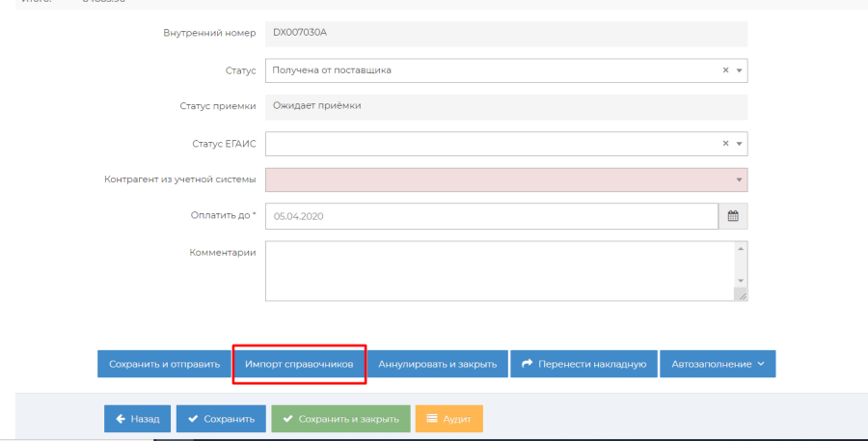
Task: Click inside the Комментарии text area
Action: (x=497, y=270)
